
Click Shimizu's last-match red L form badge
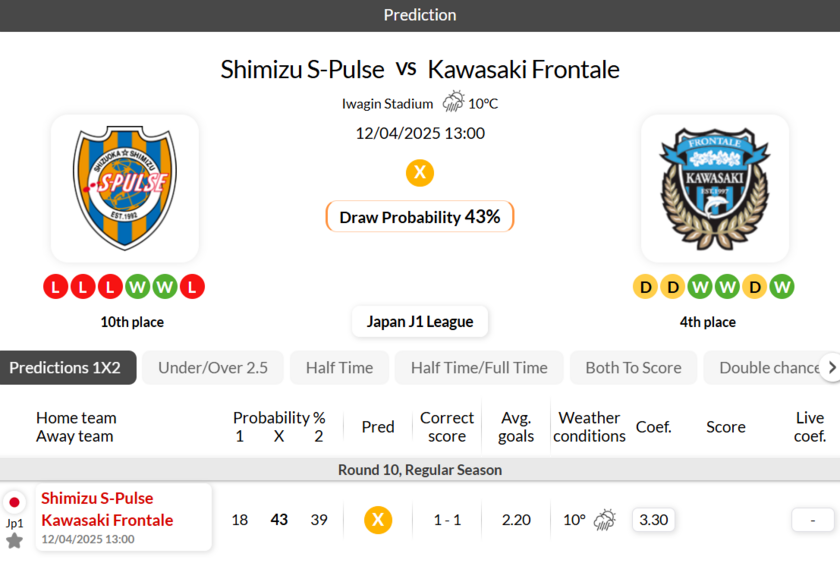tap(192, 287)
